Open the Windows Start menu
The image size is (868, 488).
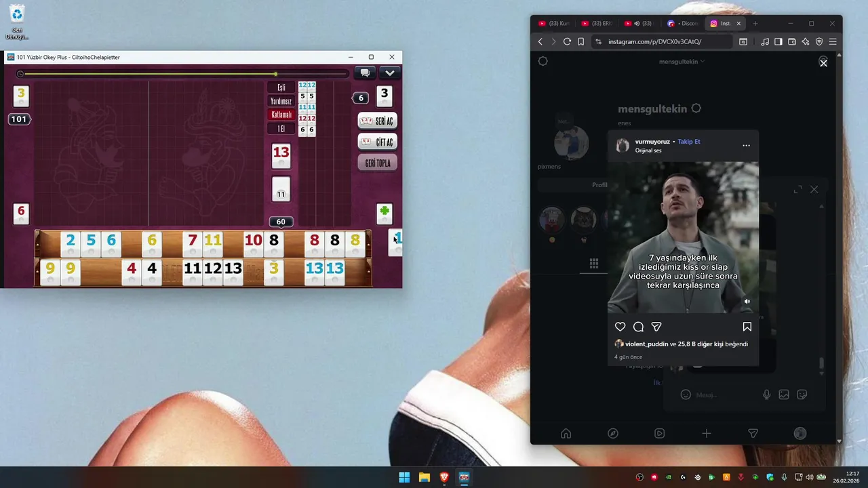404,477
